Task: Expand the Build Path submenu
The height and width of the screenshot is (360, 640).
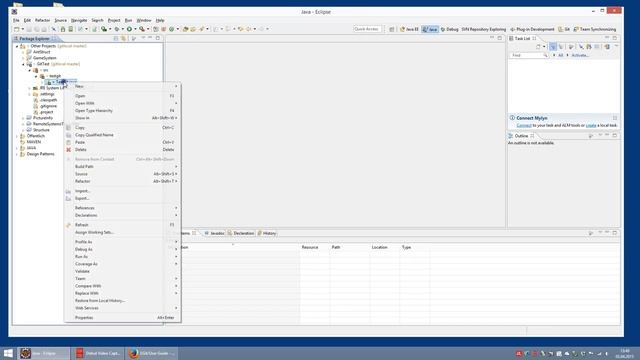Action: (122, 167)
